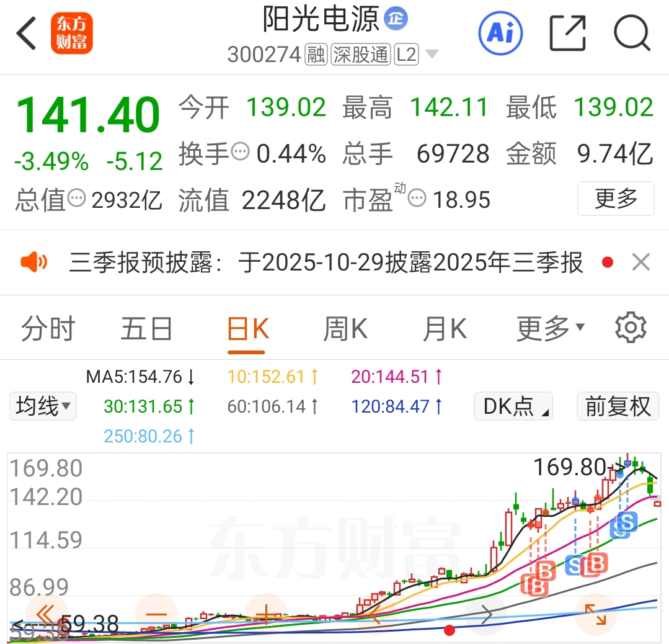
Task: Go back with the left arrow
Action: [x=27, y=34]
